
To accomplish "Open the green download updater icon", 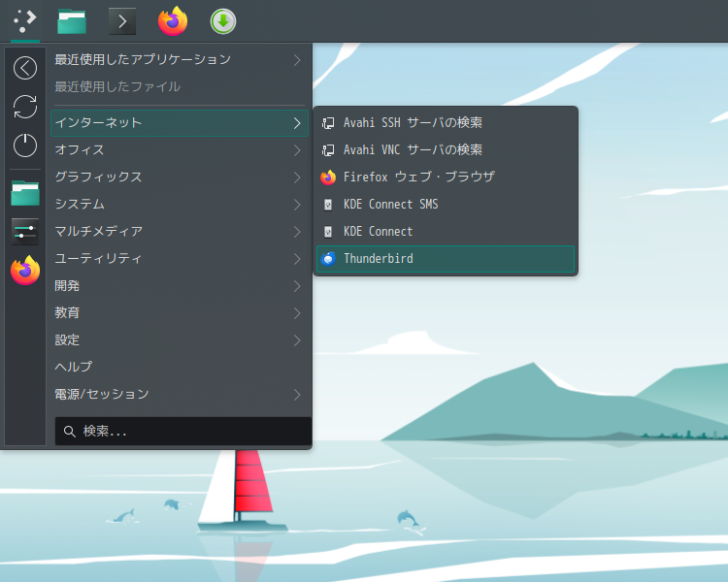I will [x=223, y=21].
